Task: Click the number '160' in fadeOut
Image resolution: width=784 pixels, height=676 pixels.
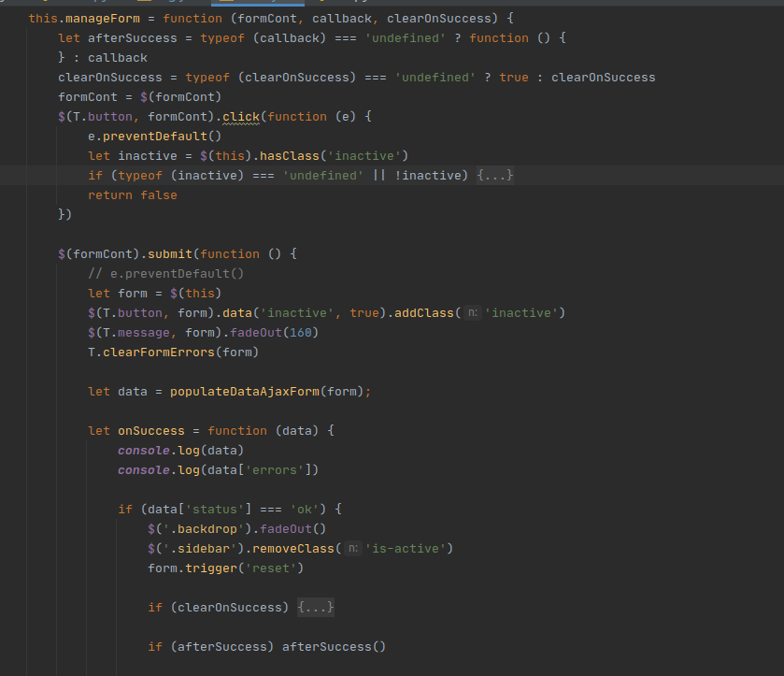Action: tap(301, 333)
